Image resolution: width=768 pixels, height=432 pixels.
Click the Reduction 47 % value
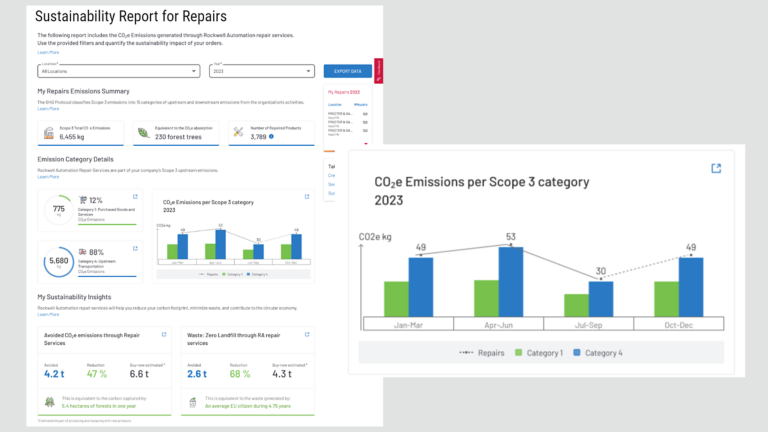pyautogui.click(x=97, y=374)
